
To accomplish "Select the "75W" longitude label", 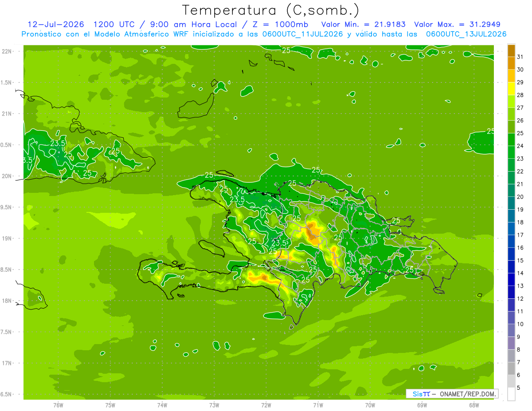I will click(x=110, y=405).
